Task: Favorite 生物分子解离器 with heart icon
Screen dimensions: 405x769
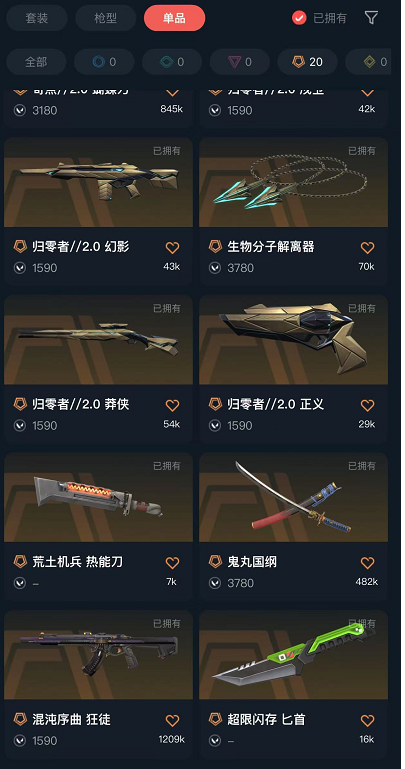Action: (x=367, y=248)
